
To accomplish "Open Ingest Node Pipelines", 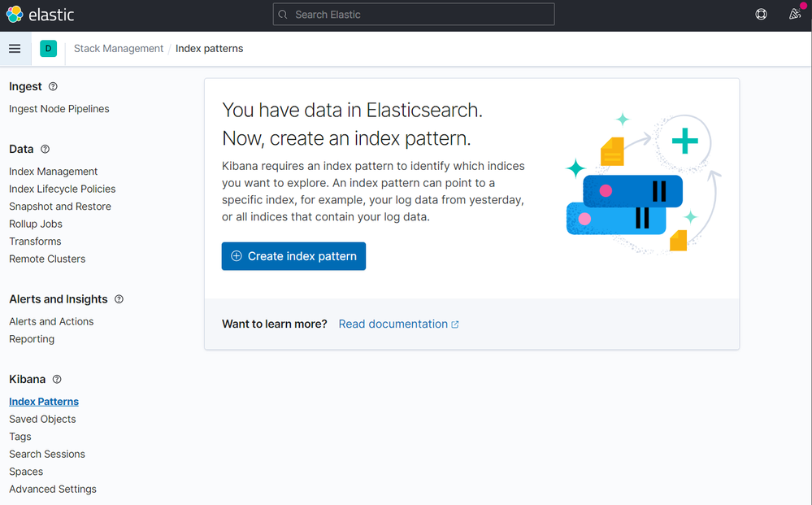I will [x=59, y=109].
